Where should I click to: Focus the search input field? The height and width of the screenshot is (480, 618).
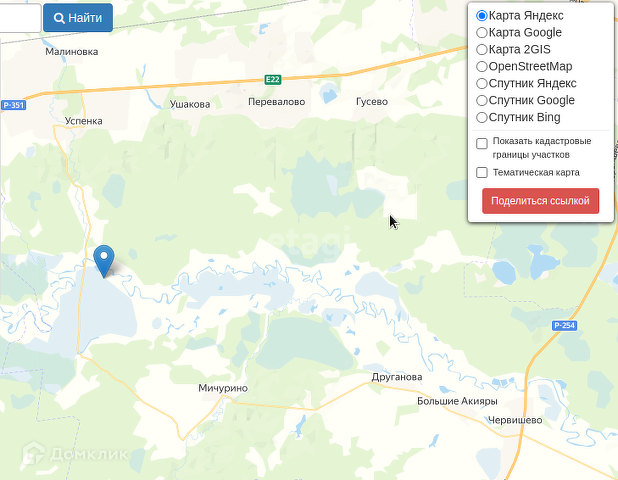coord(20,18)
